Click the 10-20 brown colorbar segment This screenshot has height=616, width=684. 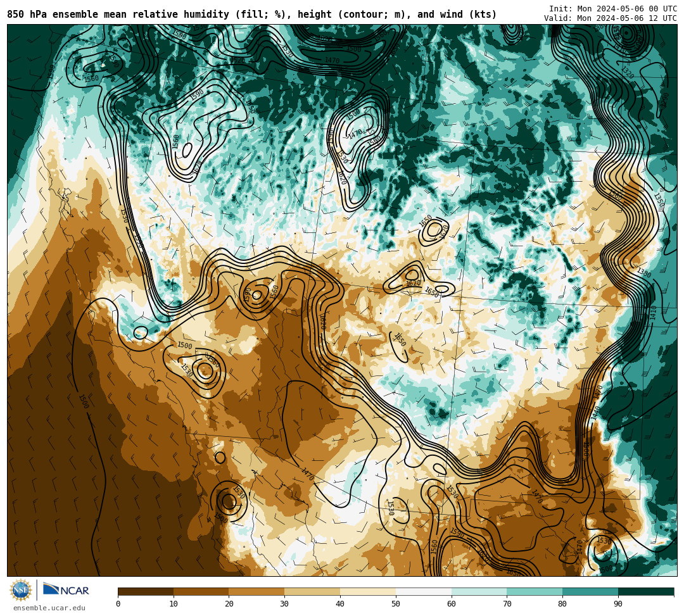(201, 591)
